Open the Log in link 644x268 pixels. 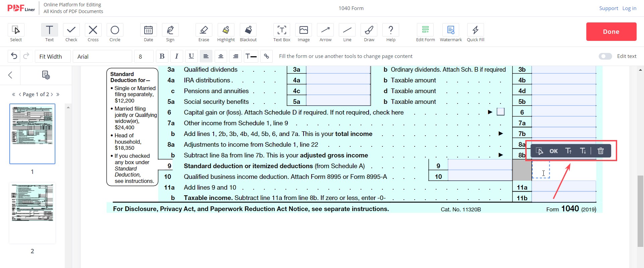[x=629, y=8]
